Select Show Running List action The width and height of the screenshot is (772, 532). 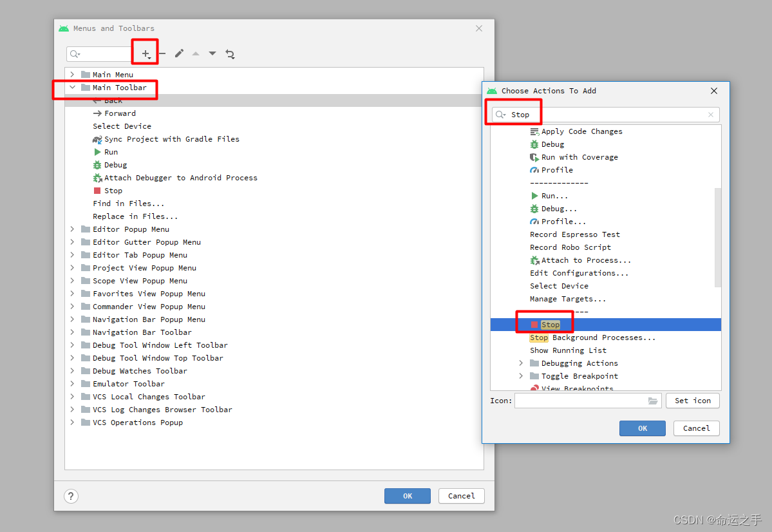point(568,350)
